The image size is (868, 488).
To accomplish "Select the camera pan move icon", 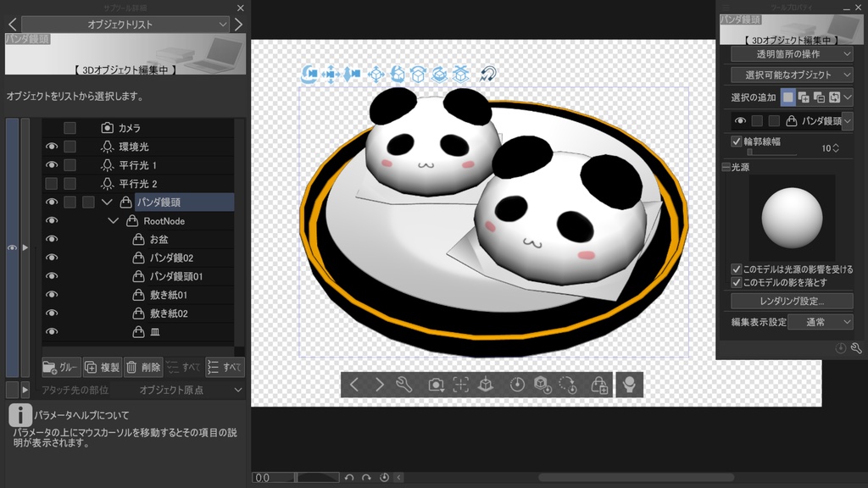I will (x=331, y=75).
